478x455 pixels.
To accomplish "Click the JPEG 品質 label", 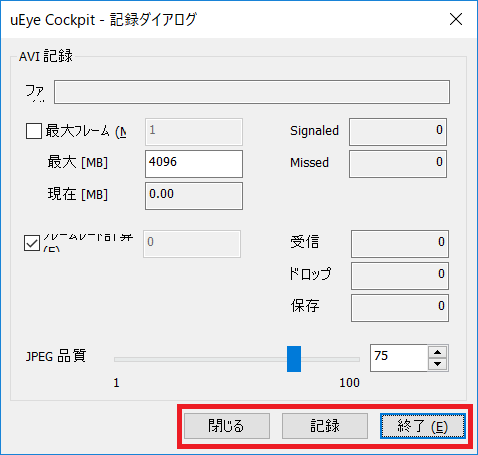I will pyautogui.click(x=56, y=356).
